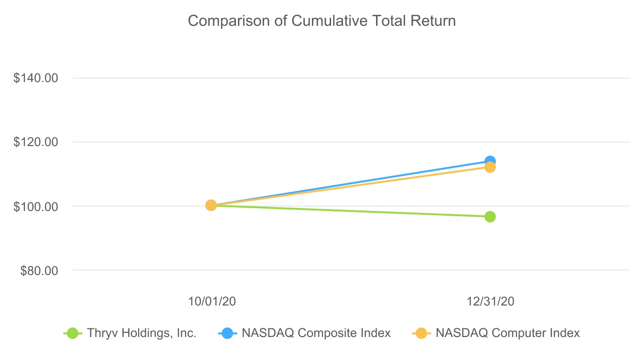
Task: Click the $120.00 y-axis label
Action: coord(36,142)
